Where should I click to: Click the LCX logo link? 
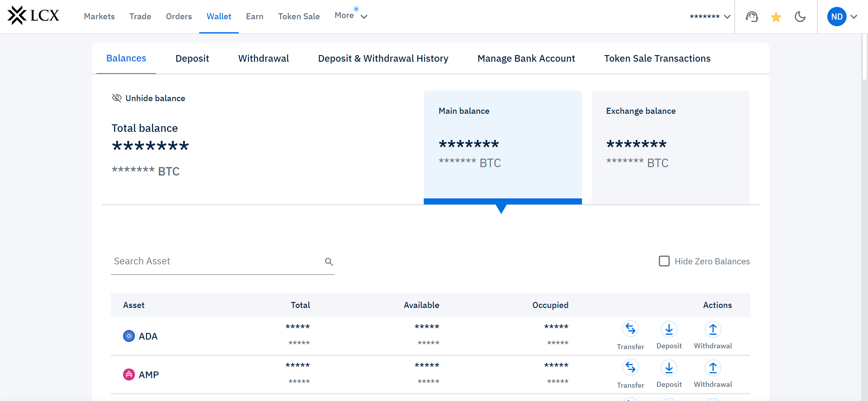(x=33, y=15)
